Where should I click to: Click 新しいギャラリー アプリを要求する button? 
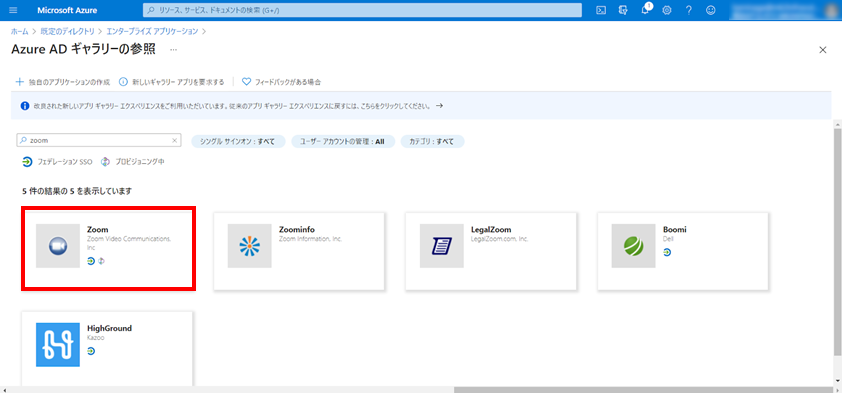tap(171, 82)
